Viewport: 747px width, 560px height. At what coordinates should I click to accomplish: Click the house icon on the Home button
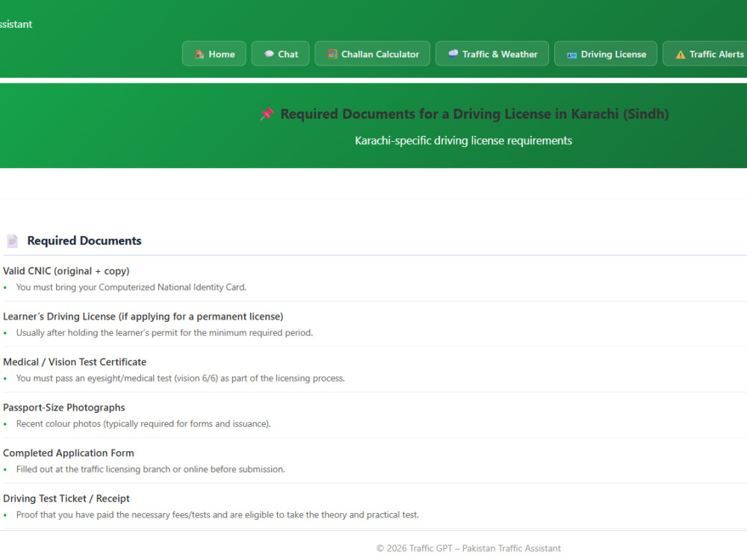pyautogui.click(x=199, y=55)
